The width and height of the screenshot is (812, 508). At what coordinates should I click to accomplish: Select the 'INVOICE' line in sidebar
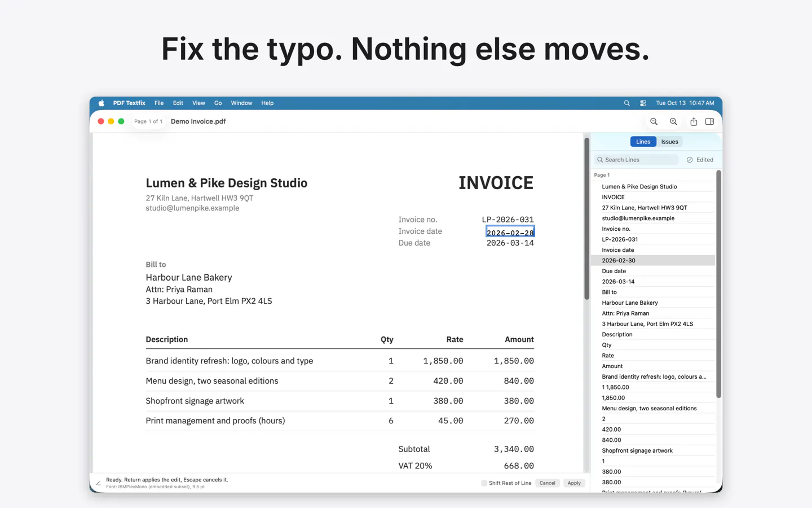[x=653, y=197]
